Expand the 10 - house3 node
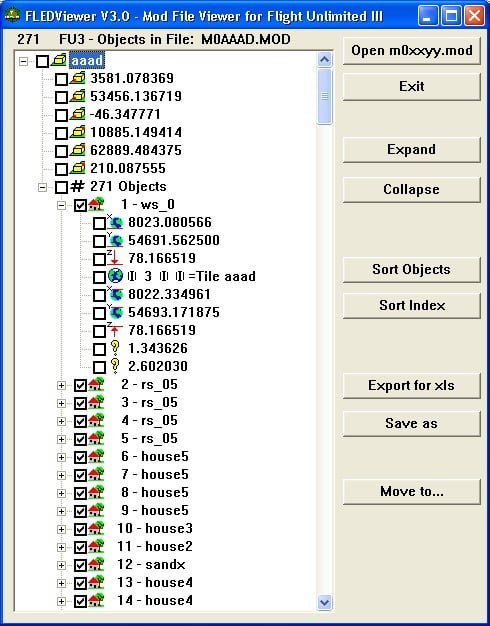The height and width of the screenshot is (626, 490). [61, 529]
